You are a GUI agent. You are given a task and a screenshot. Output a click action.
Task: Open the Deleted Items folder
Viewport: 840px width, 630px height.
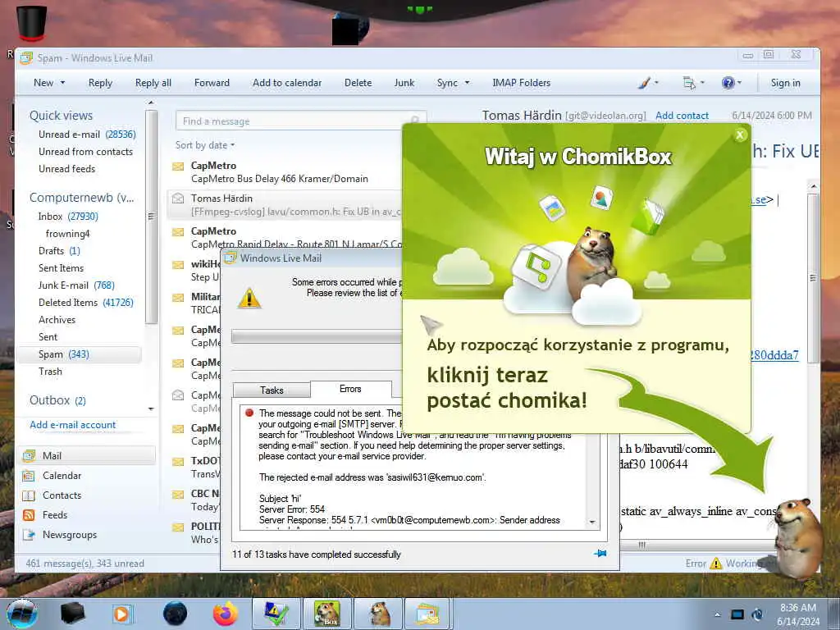click(x=85, y=303)
